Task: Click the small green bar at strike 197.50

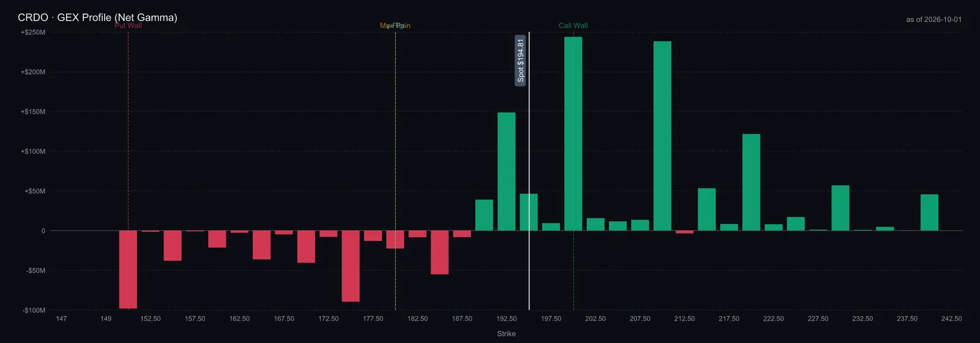Action: 551,227
